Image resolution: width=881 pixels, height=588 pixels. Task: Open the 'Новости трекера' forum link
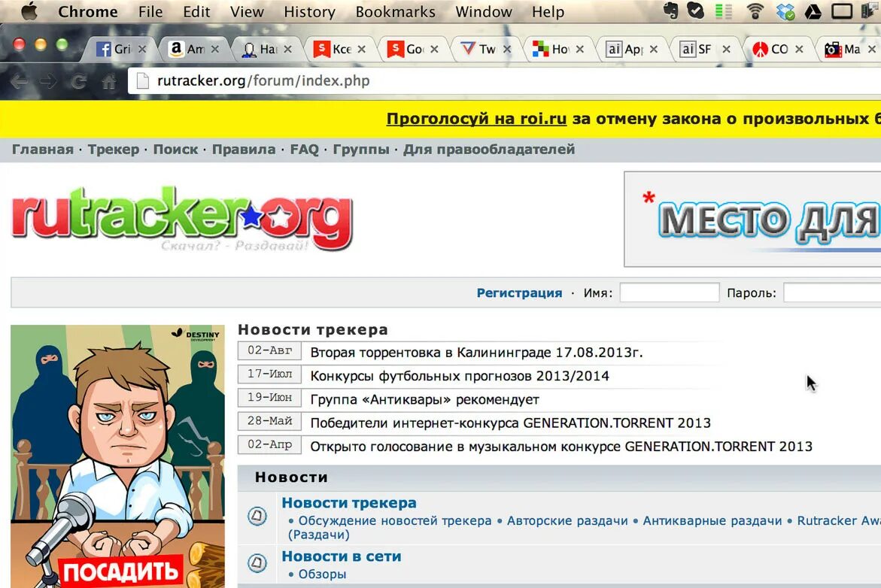349,502
